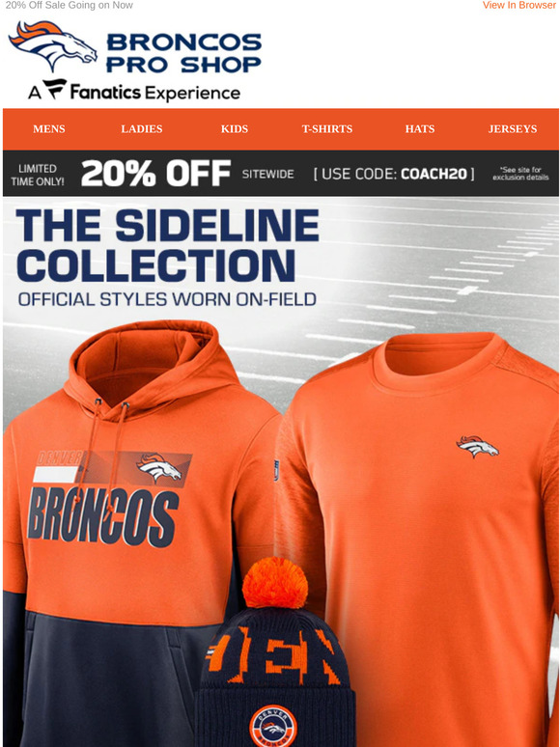Click the 20% OFF sitewide banner text
This screenshot has width=560, height=747.
(x=155, y=174)
